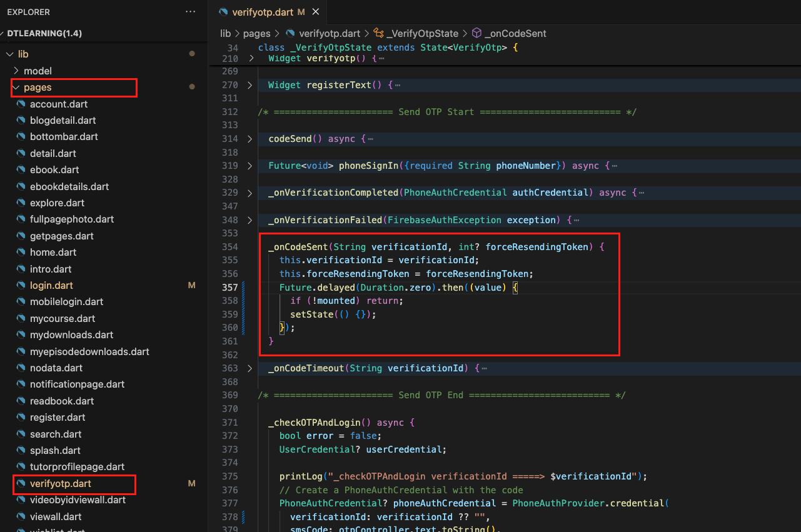Viewport: 801px width, 532px height.
Task: Select the pages breadcrumb segment
Action: [256, 34]
